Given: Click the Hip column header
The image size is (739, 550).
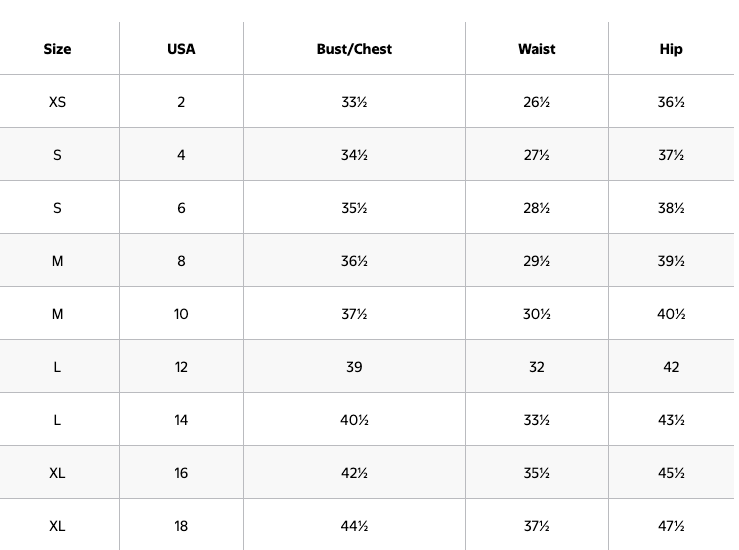Looking at the screenshot, I should 671,49.
